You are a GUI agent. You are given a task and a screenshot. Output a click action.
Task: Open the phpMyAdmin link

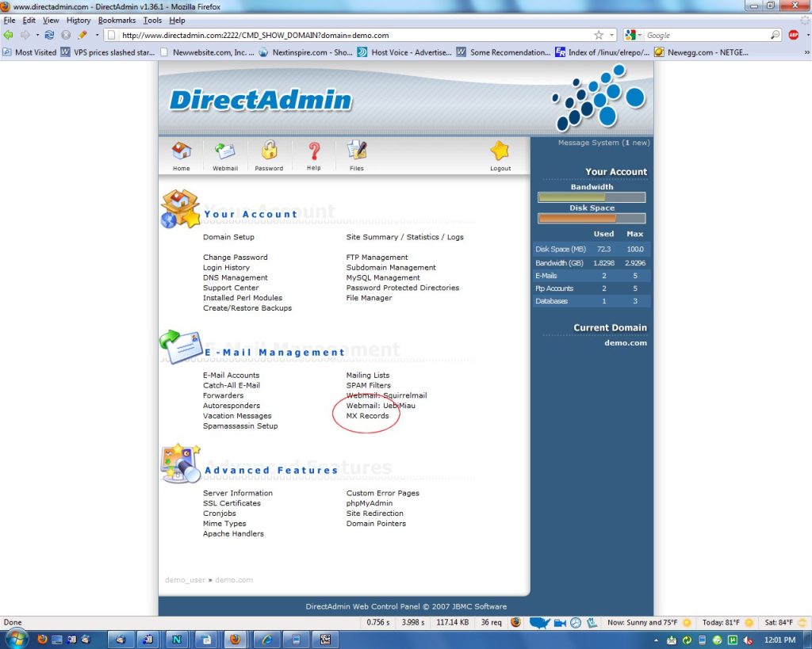coord(370,503)
